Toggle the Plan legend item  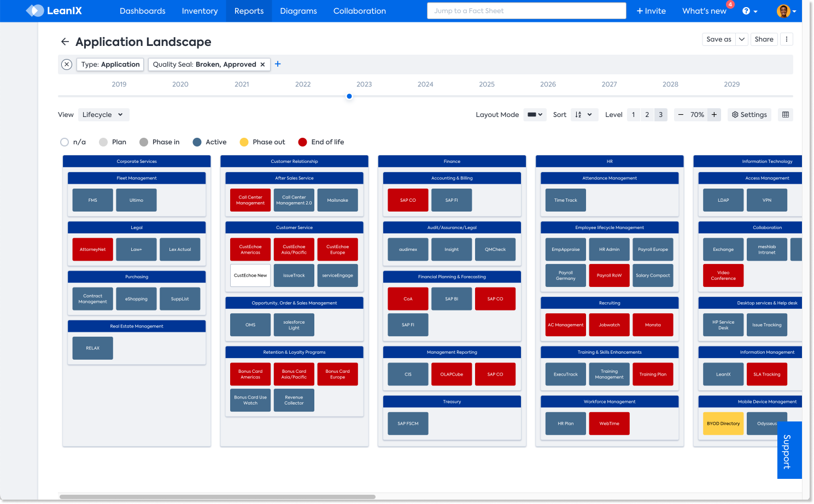click(113, 142)
